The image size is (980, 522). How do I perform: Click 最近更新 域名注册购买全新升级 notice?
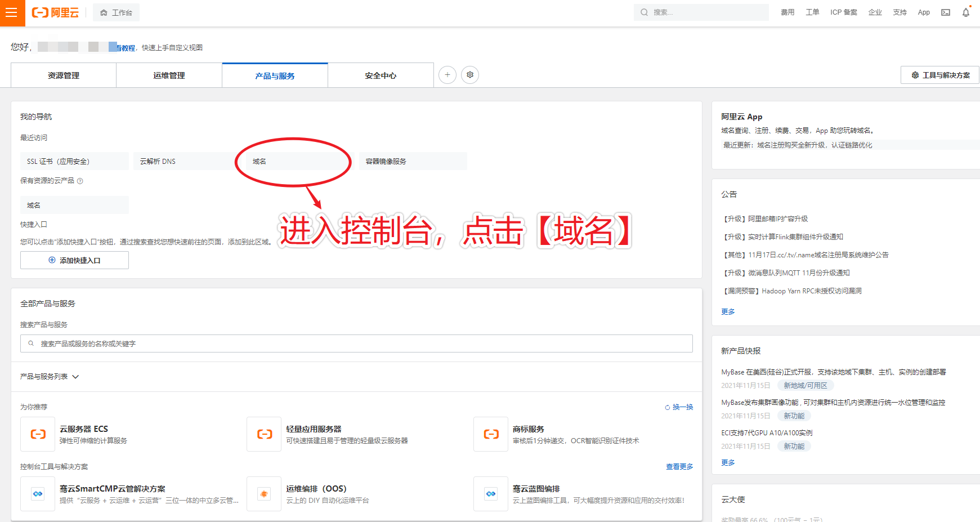pos(798,145)
